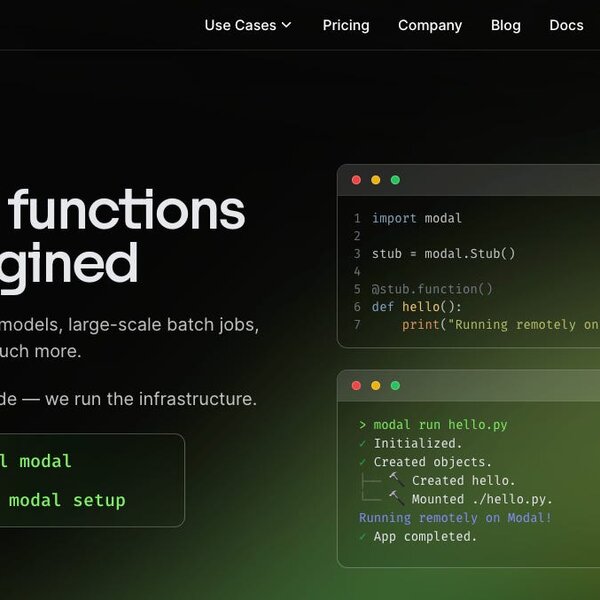
Task: Click checkmark beside 'App completed.'
Action: point(363,536)
